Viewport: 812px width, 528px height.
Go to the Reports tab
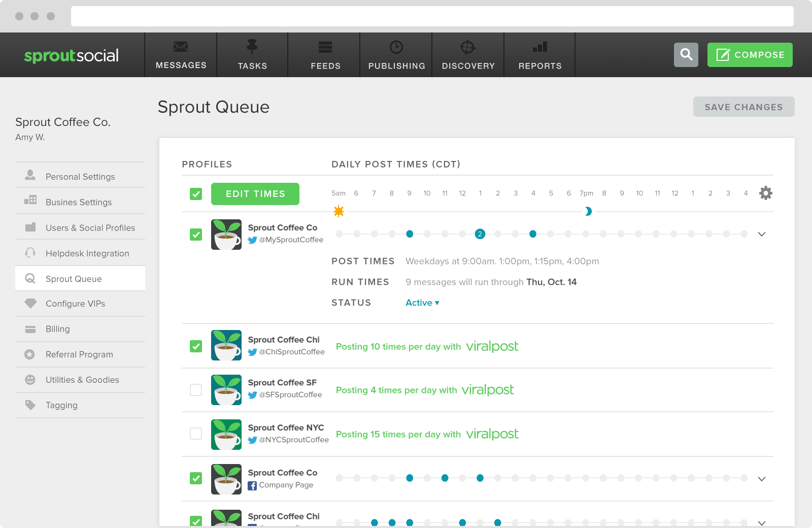[540, 55]
